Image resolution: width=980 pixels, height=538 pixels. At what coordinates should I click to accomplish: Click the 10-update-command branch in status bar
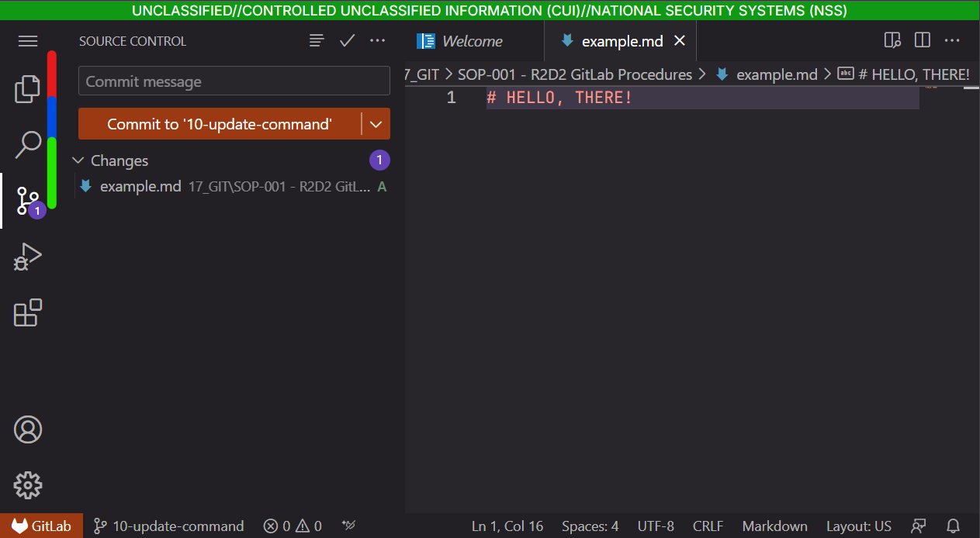tap(168, 526)
